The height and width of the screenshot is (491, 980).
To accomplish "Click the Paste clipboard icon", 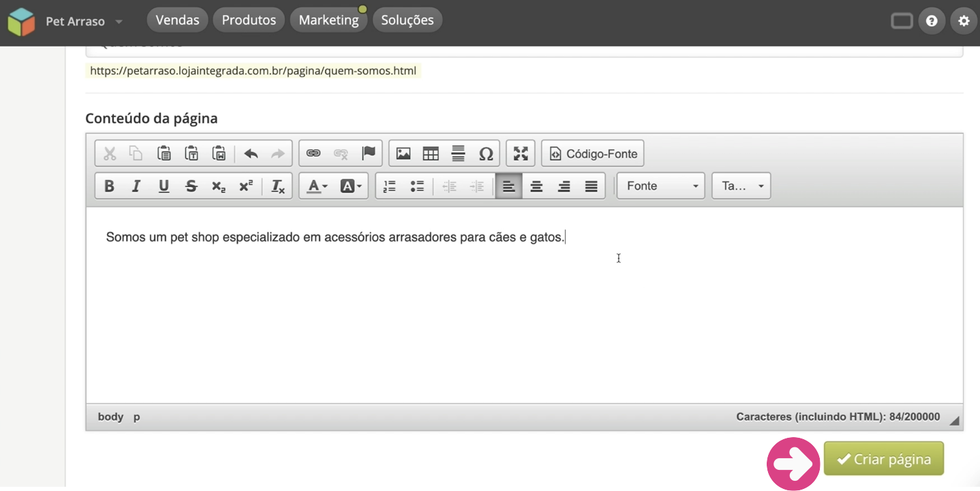I will pos(164,153).
